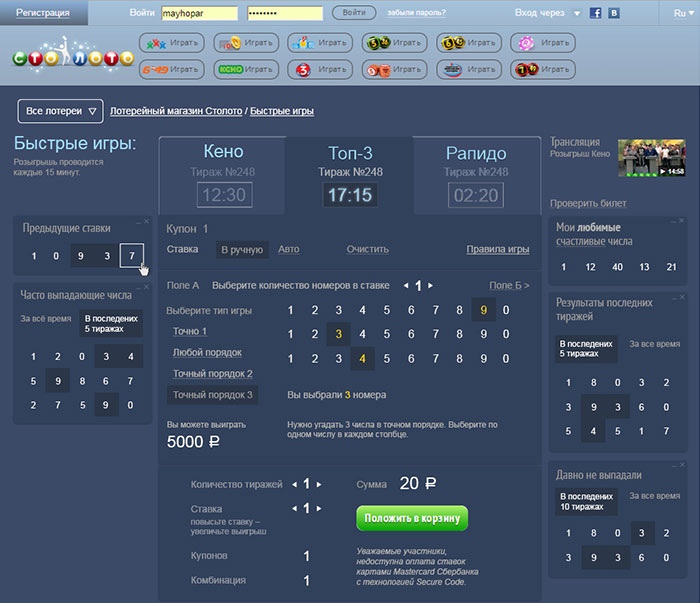Choose the Точно 1 game type
This screenshot has width=700, height=603.
(190, 331)
